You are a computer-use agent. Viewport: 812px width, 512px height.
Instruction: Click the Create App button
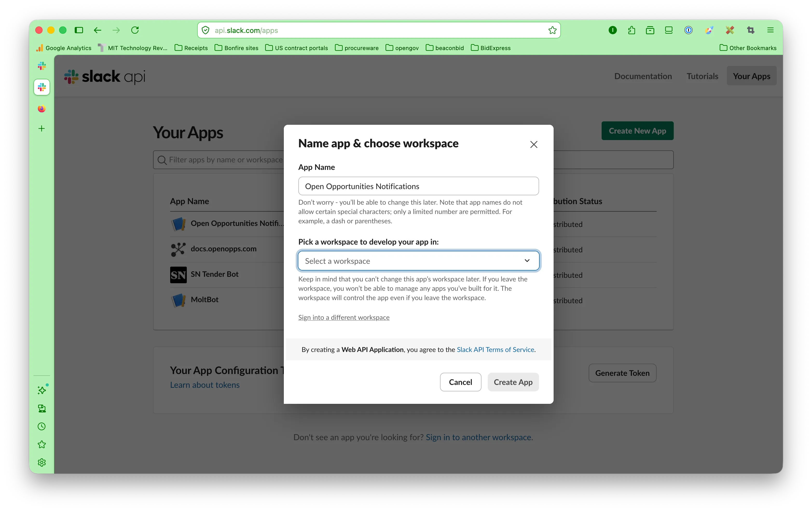pos(513,382)
